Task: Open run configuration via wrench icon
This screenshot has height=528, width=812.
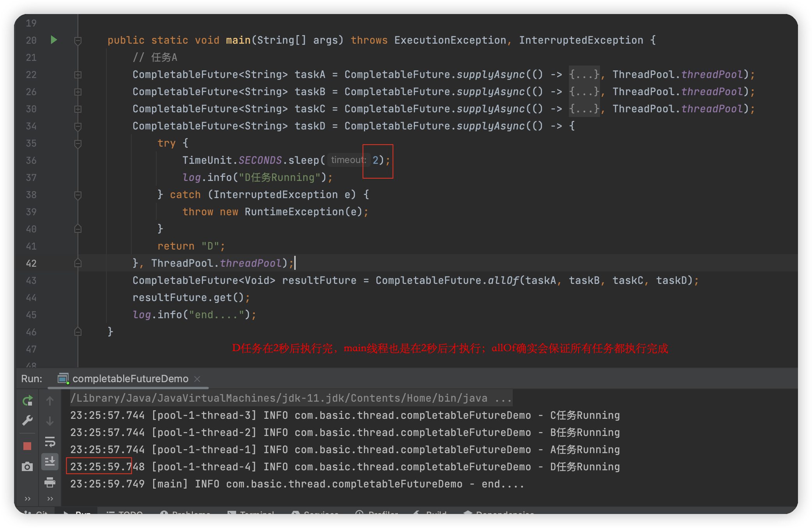Action: coord(28,421)
